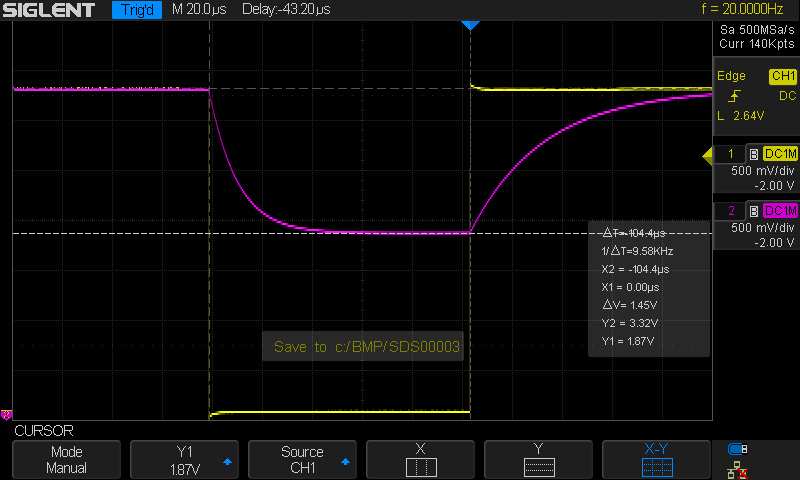Open the Source CH1 selector
The image size is (800, 480).
(302, 460)
